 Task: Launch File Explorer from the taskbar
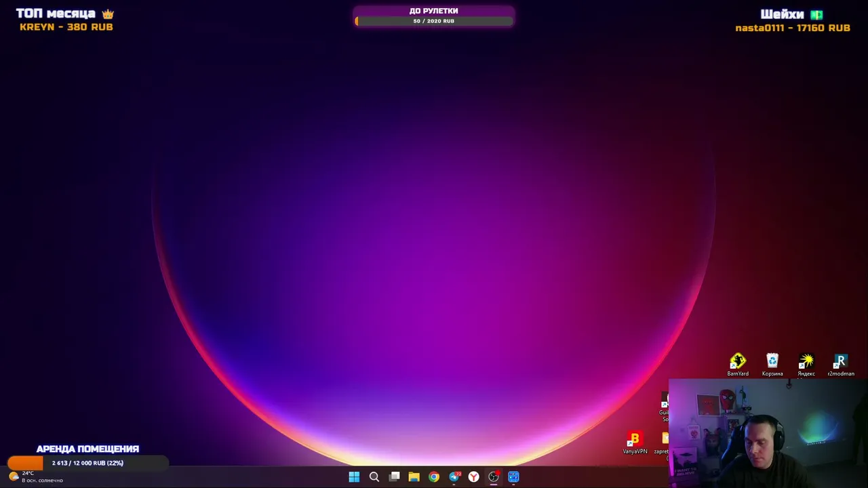[414, 477]
